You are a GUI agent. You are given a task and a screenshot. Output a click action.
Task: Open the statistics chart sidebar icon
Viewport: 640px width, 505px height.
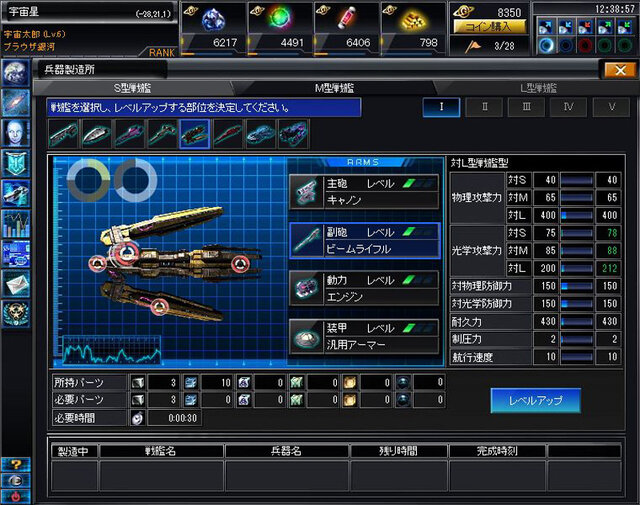[x=16, y=224]
